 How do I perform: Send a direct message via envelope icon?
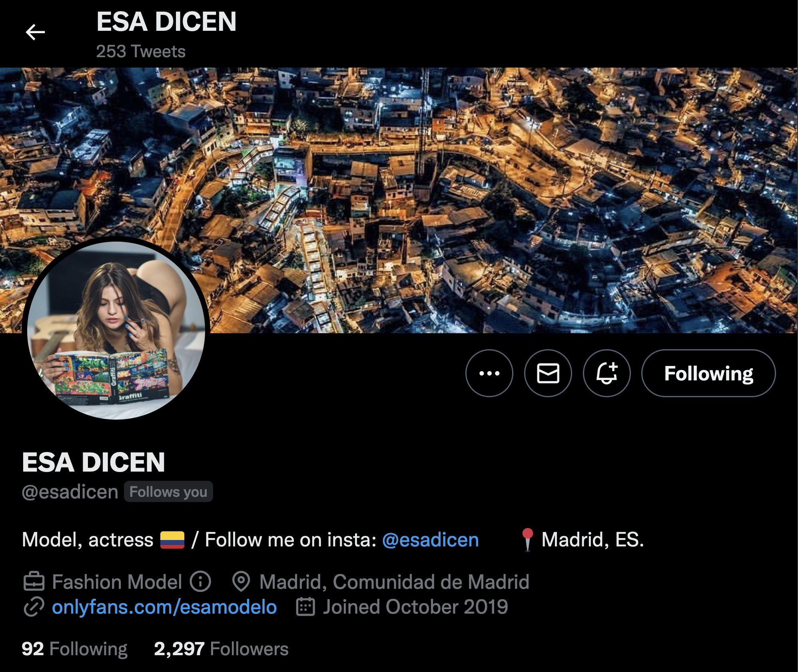click(x=548, y=373)
